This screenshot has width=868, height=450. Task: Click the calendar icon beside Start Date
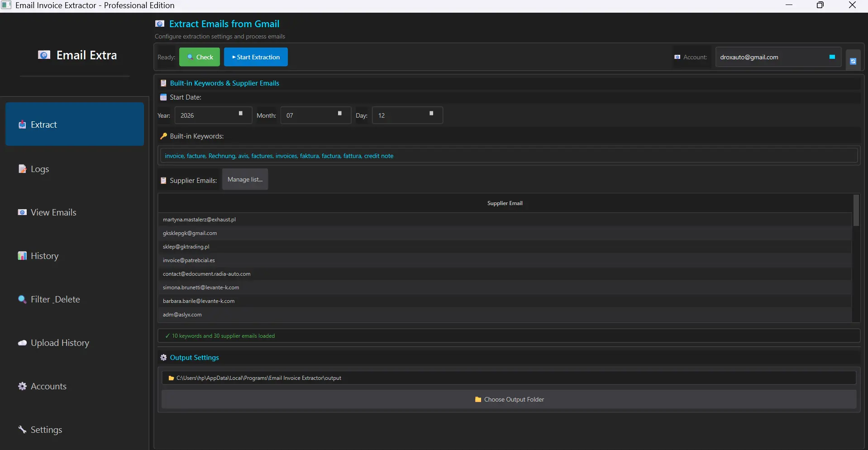163,97
